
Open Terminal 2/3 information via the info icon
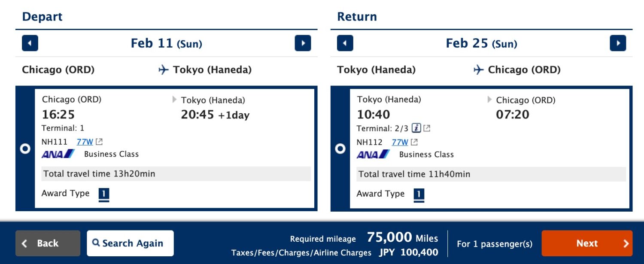416,128
